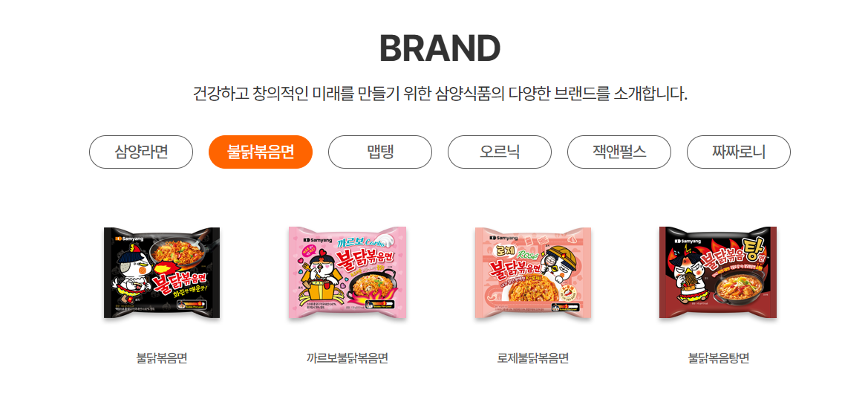Open the Rosé 불닭볶음면 package image

[533, 273]
